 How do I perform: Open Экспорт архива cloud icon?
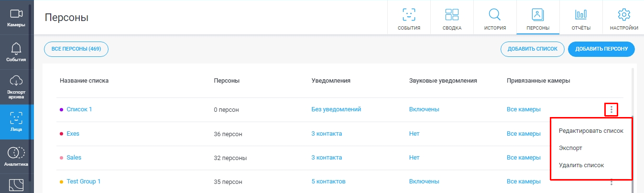coord(16,87)
